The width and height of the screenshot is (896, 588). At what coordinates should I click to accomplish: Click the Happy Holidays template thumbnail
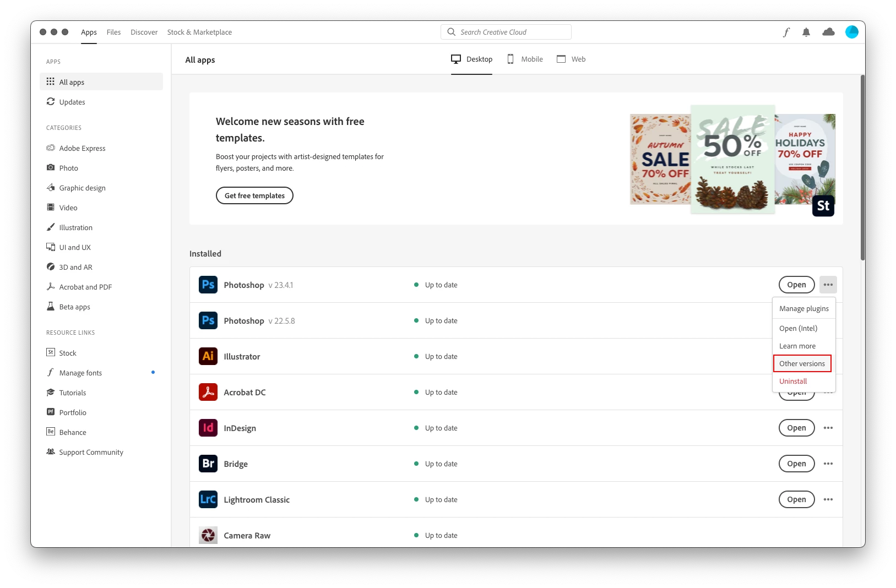click(x=805, y=159)
